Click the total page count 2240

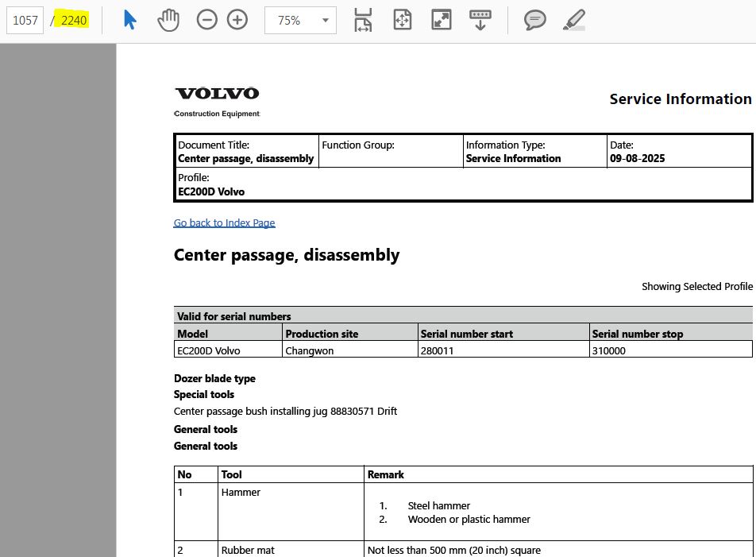pyautogui.click(x=74, y=20)
